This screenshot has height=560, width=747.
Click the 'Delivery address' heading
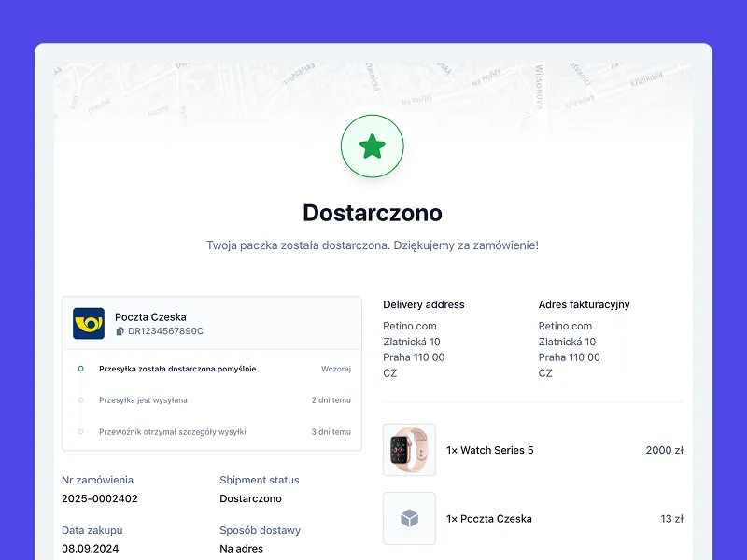pos(423,304)
